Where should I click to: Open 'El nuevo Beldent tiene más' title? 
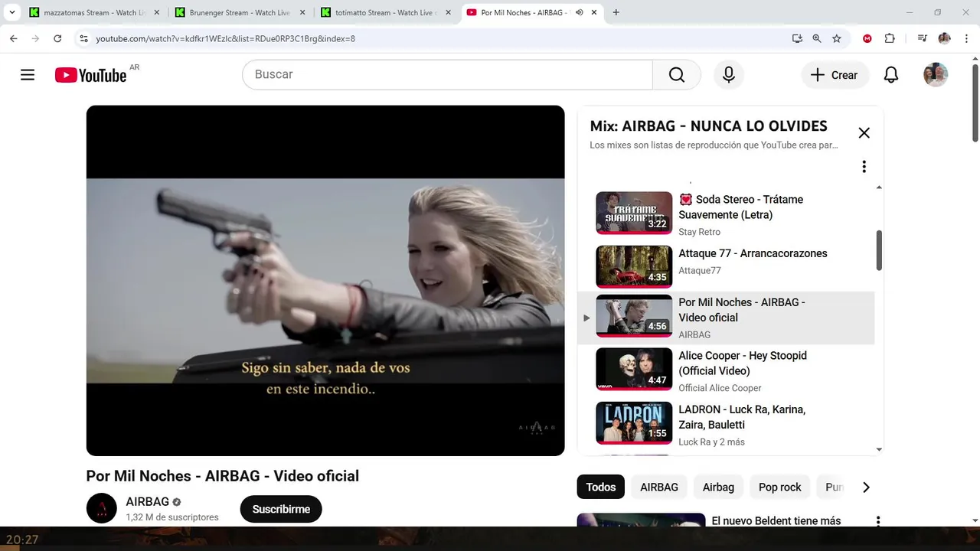tap(776, 521)
